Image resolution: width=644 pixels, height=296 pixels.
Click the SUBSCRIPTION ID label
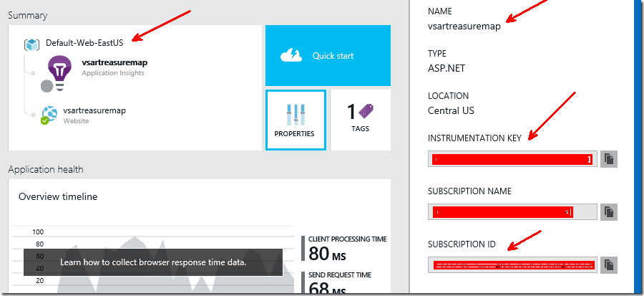click(462, 244)
